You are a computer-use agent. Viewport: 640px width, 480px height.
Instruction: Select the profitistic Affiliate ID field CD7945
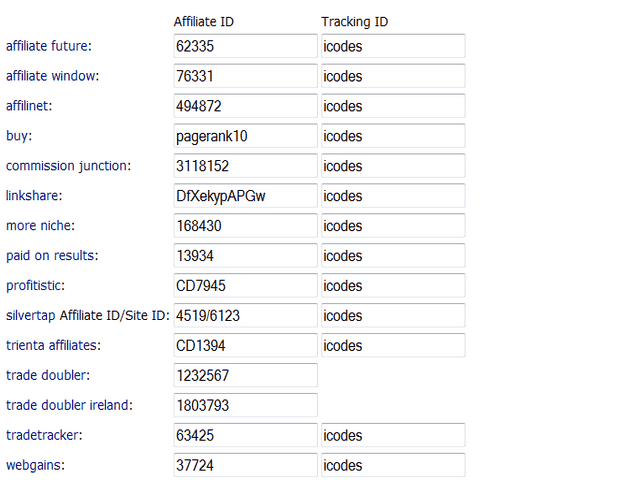coord(245,285)
